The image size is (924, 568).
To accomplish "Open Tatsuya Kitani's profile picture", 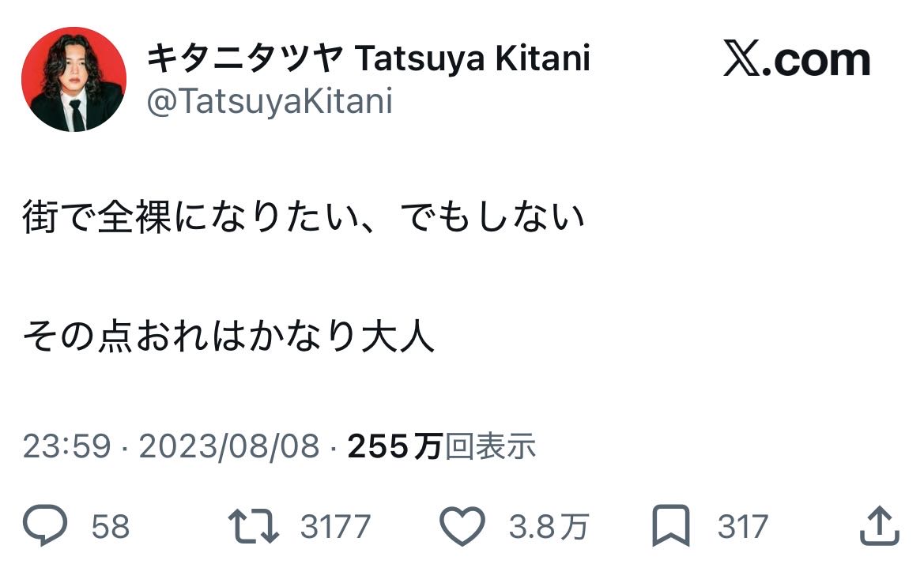I will pyautogui.click(x=74, y=79).
